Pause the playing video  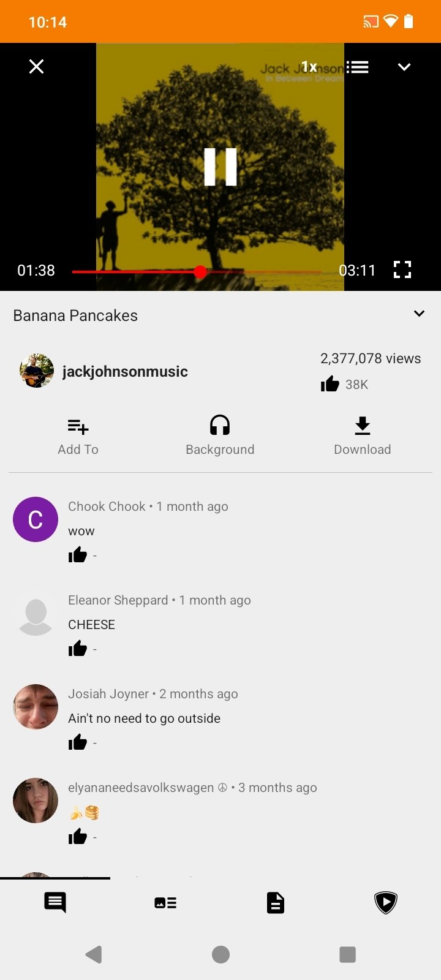(x=221, y=167)
